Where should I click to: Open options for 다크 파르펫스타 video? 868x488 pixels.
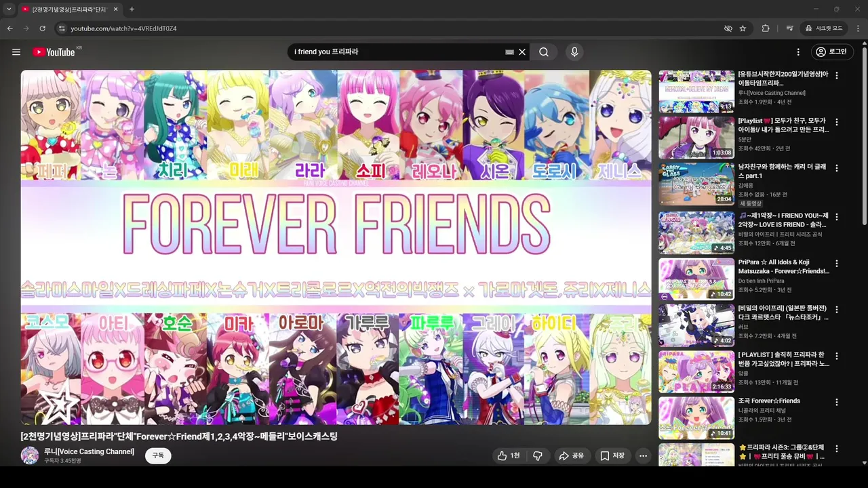tap(837, 309)
